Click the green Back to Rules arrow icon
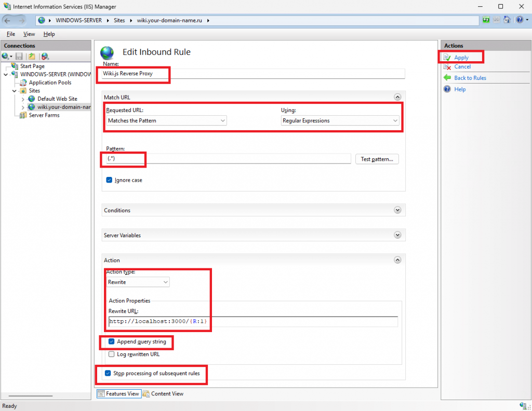Screen dimensions: 532x411 pos(447,78)
